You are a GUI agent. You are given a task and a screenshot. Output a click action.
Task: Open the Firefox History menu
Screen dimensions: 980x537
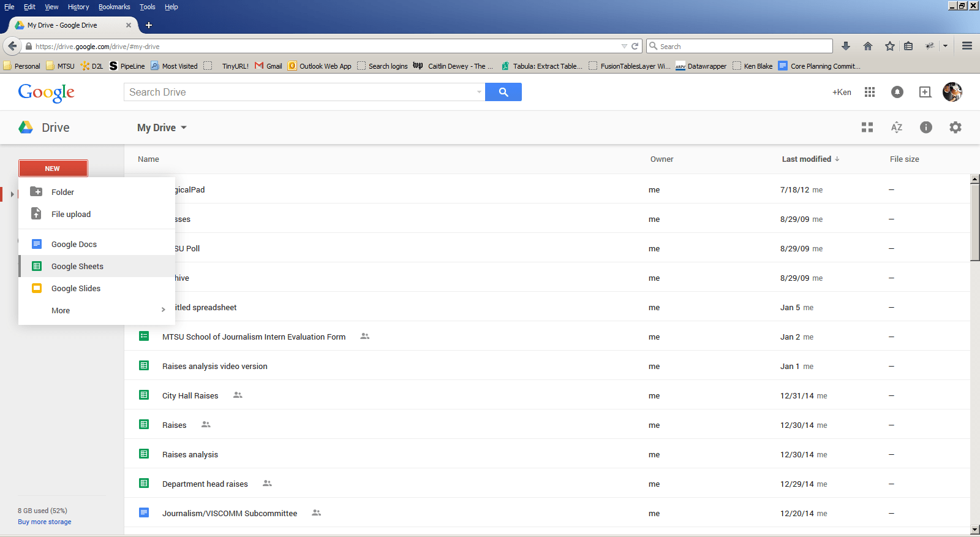tap(78, 7)
